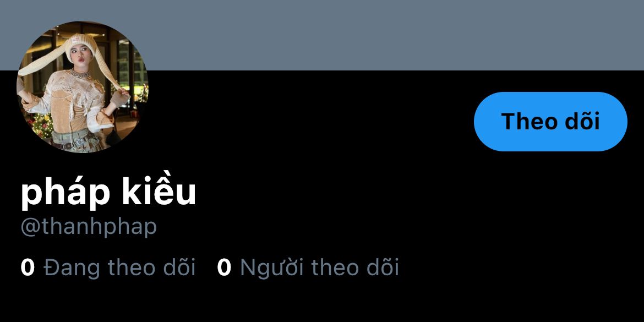Screen dimensions: 644x322
Task: Open the circular profile avatar photo
Action: coord(82,86)
